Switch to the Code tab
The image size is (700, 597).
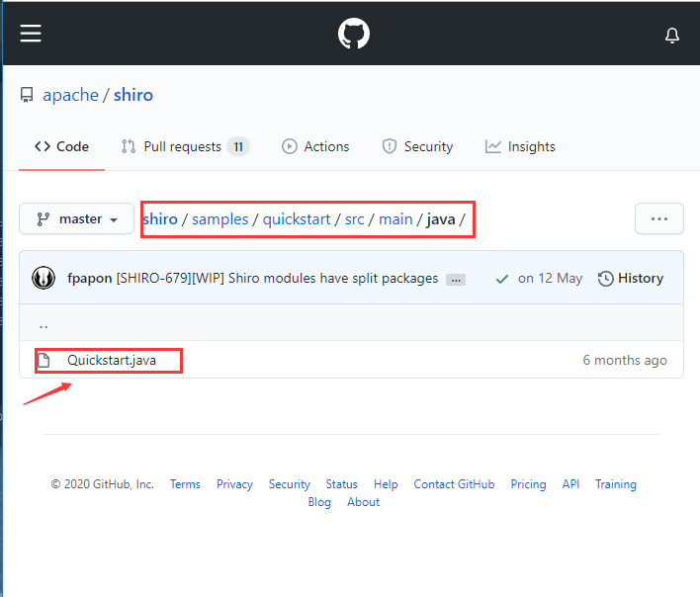(61, 147)
